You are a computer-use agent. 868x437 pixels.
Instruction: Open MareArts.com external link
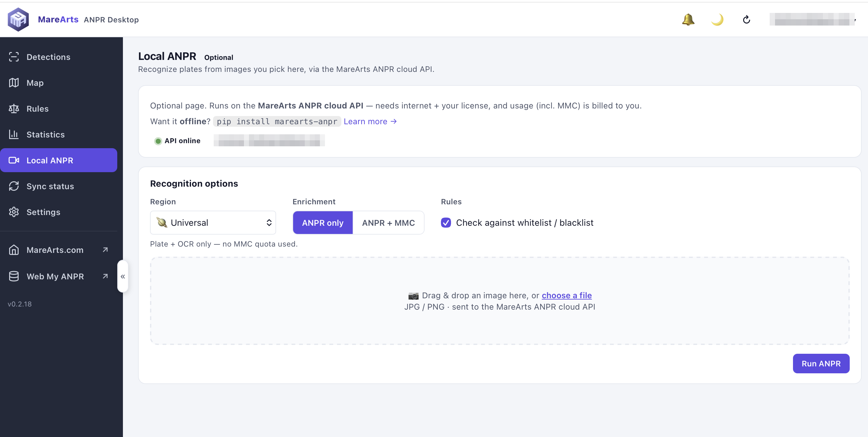pos(59,250)
